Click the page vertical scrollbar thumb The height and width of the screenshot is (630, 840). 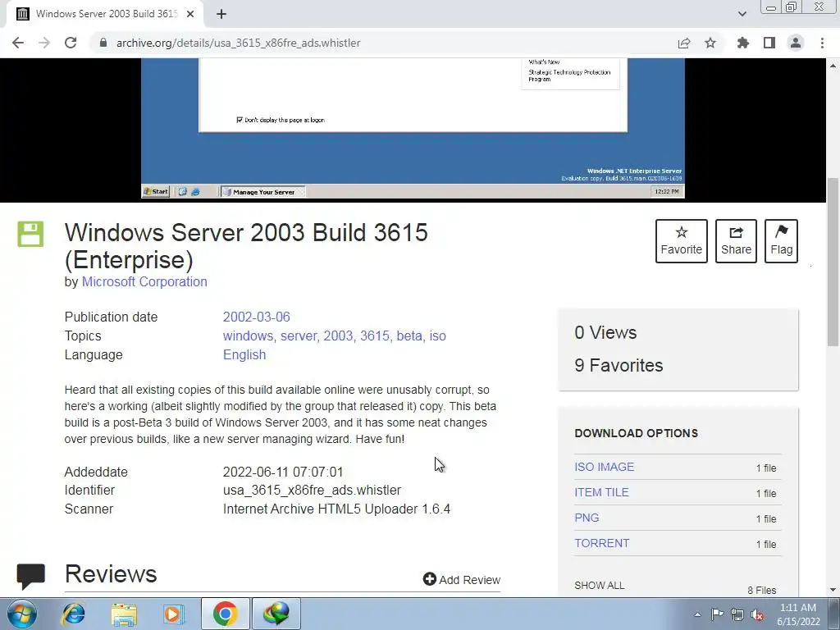833,262
